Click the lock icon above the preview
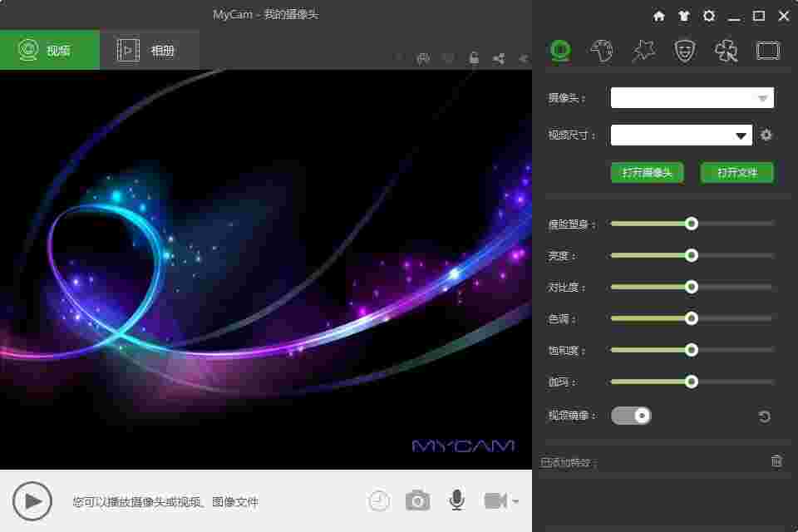The height and width of the screenshot is (532, 798). (474, 58)
